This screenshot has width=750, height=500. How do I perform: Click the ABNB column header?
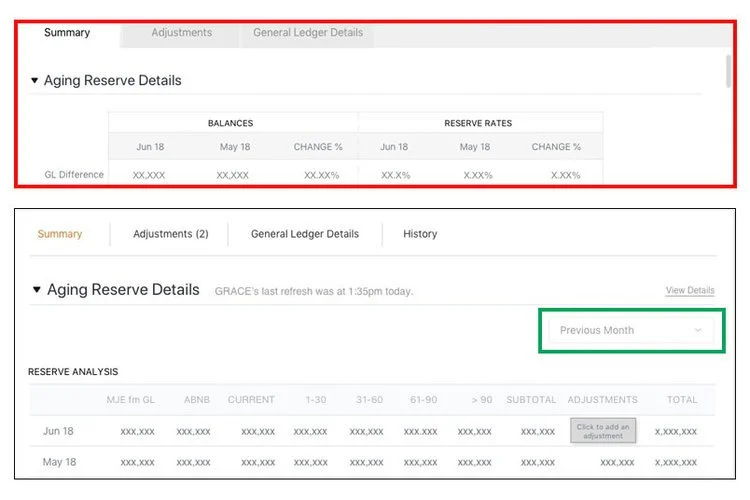pyautogui.click(x=197, y=400)
